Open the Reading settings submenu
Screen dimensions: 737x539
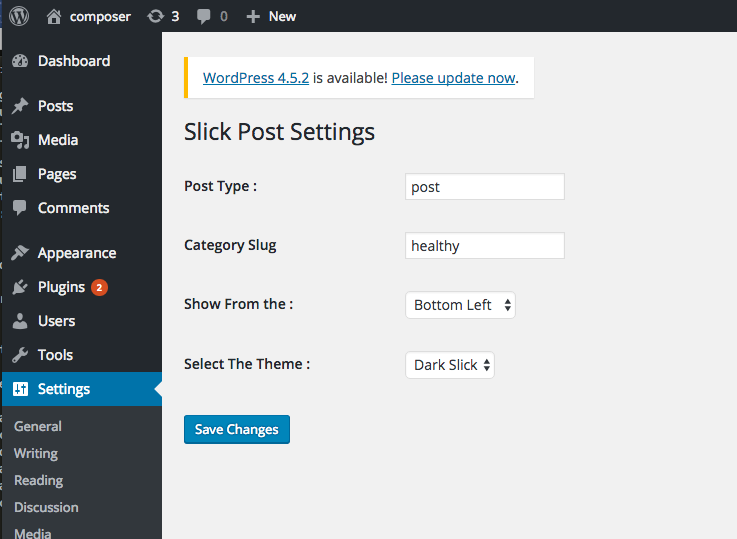(x=39, y=480)
